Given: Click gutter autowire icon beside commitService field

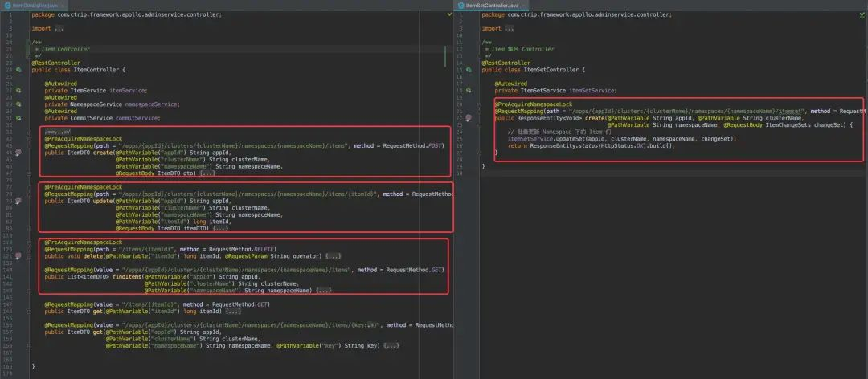Looking at the screenshot, I should [x=18, y=118].
